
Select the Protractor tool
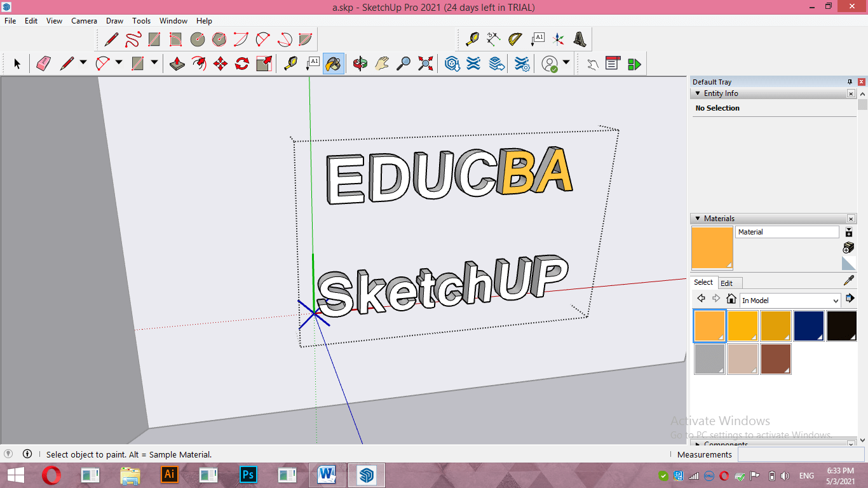(515, 39)
